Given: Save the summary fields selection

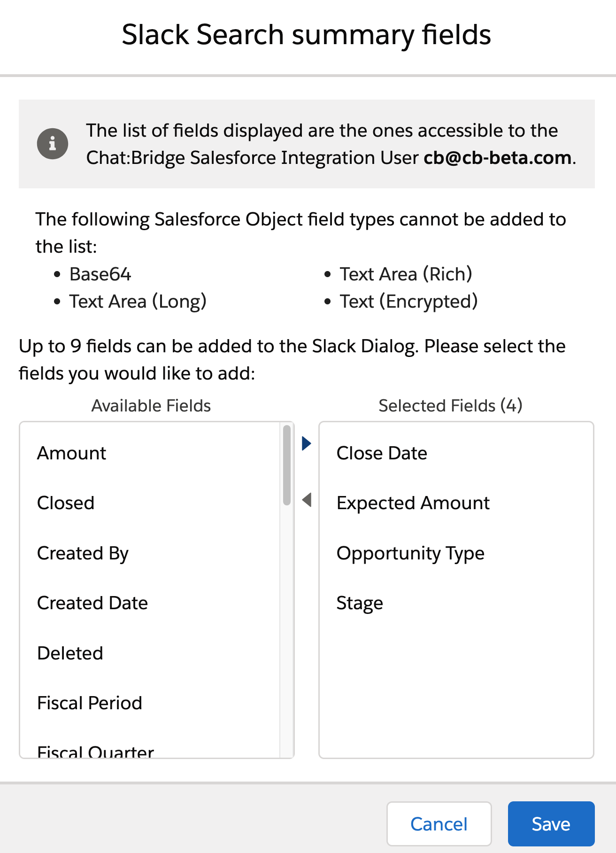Looking at the screenshot, I should click(x=551, y=824).
